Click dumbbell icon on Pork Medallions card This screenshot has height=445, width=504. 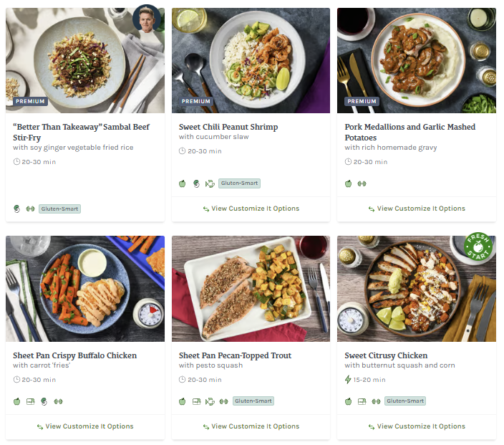362,183
